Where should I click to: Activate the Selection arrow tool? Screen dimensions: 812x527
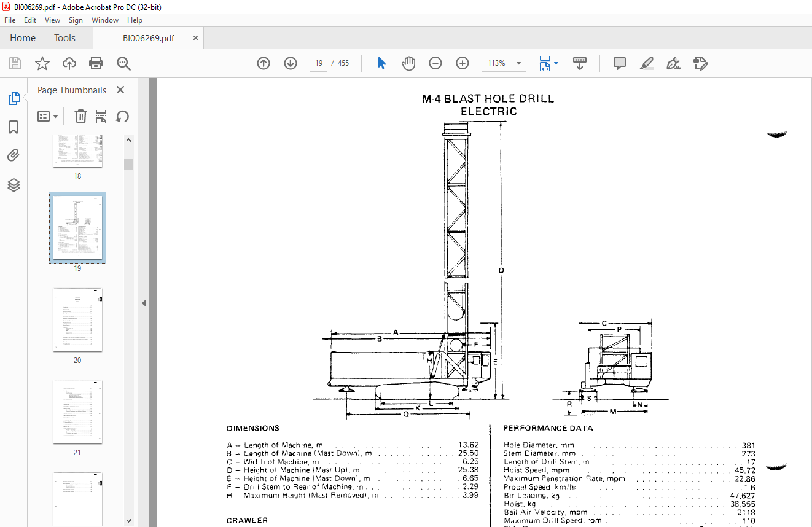coord(381,63)
